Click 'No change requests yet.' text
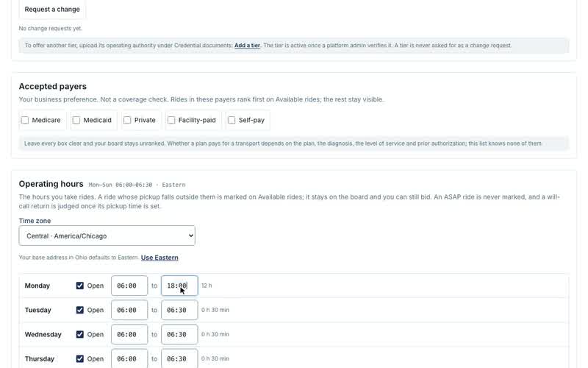 tap(51, 29)
